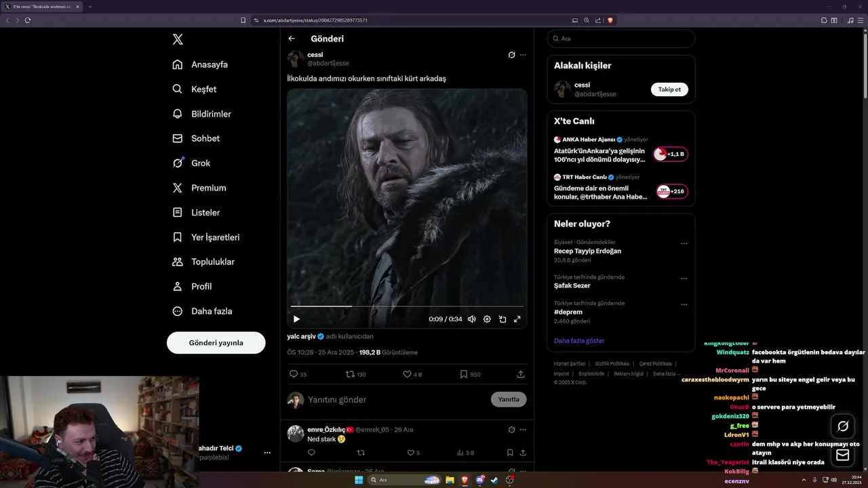This screenshot has width=868, height=488.
Task: Open footer Daha fazla dropdown
Action: pos(667,374)
